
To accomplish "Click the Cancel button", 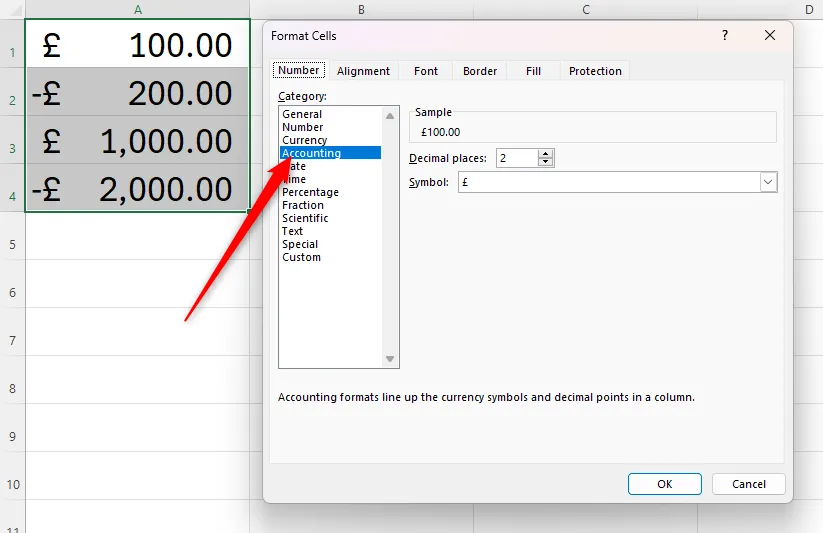I will 748,484.
